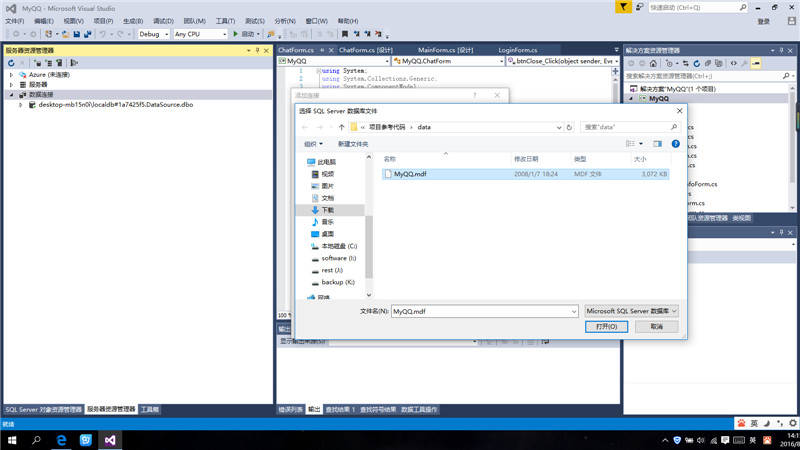Open the Microsoft SQL Server file type dropdown
The height and width of the screenshot is (450, 800).
tap(631, 311)
